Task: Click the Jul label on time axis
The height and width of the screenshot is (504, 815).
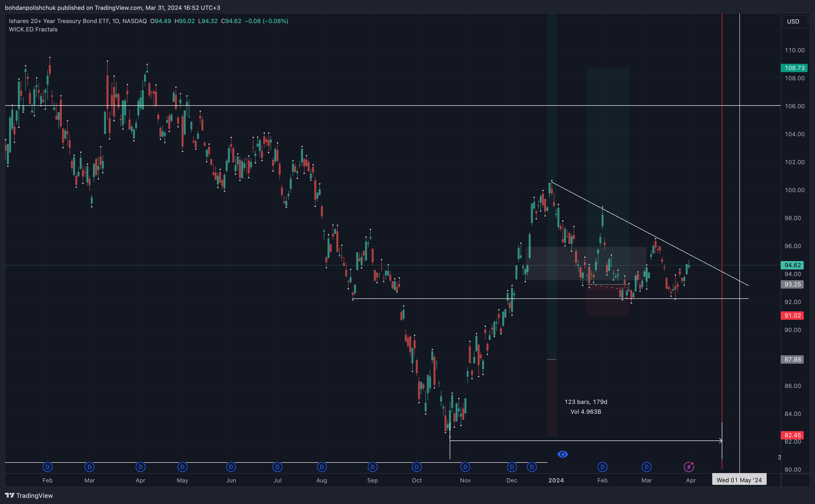Action: coord(277,480)
